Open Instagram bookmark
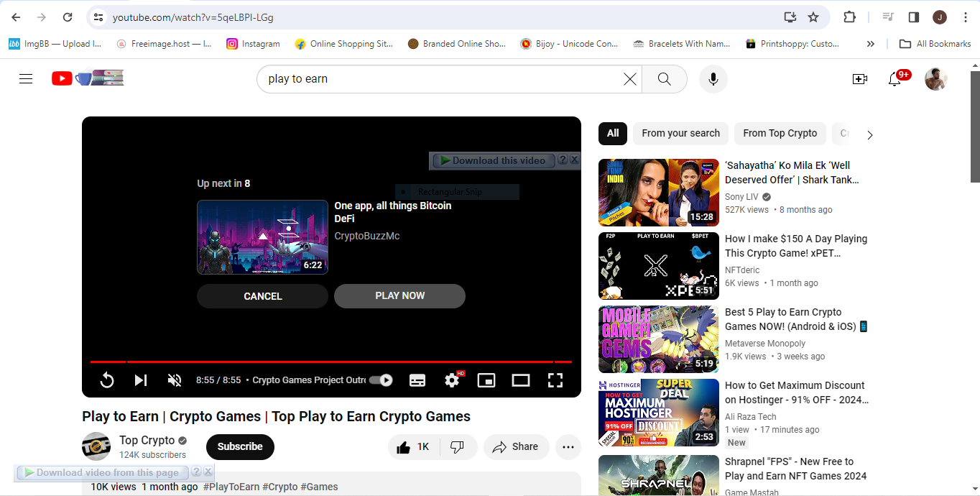 pos(253,44)
